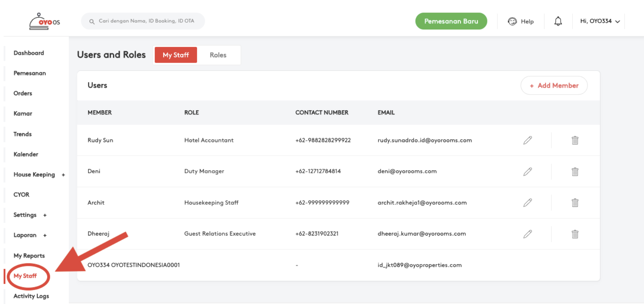Viewport: 644px width, 304px height.
Task: Open Laporan in the sidebar
Action: click(x=25, y=235)
